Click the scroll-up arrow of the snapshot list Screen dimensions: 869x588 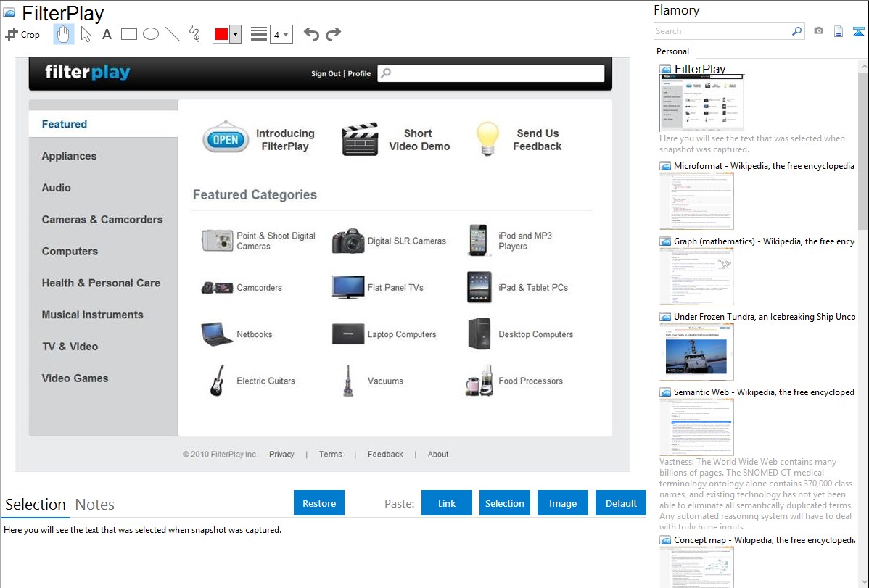point(863,67)
